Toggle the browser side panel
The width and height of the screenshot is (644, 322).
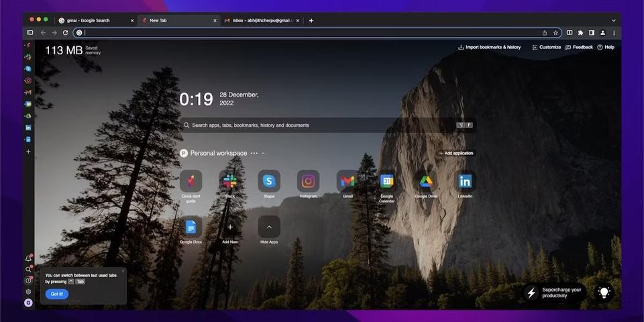coord(592,33)
